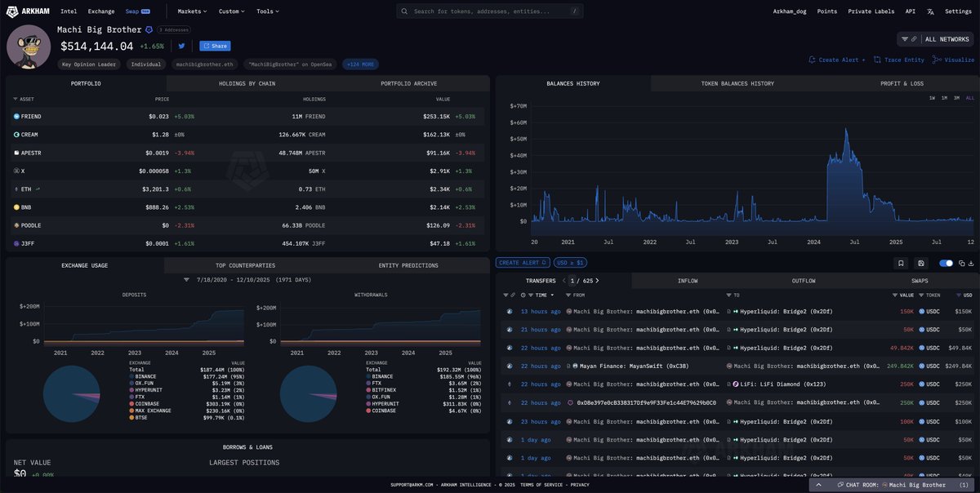The image size is (980, 493).
Task: Click the CREATE ALERT pill above transfers
Action: point(523,263)
